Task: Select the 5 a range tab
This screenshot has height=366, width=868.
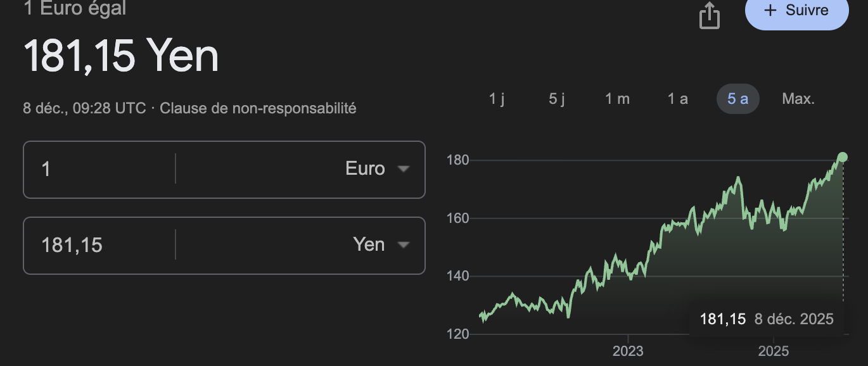Action: click(x=737, y=99)
